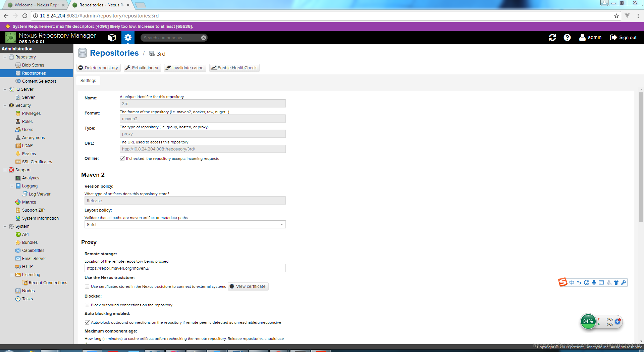Open Capabilities under System
The height and width of the screenshot is (352, 644).
click(33, 251)
